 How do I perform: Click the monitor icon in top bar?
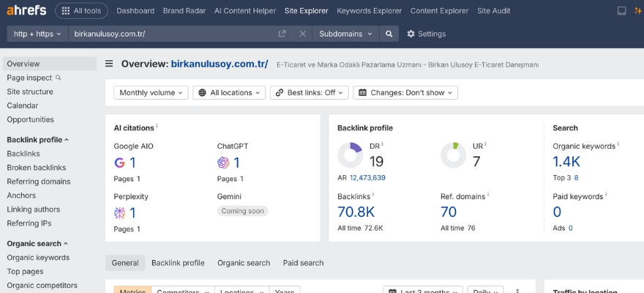click(x=621, y=11)
